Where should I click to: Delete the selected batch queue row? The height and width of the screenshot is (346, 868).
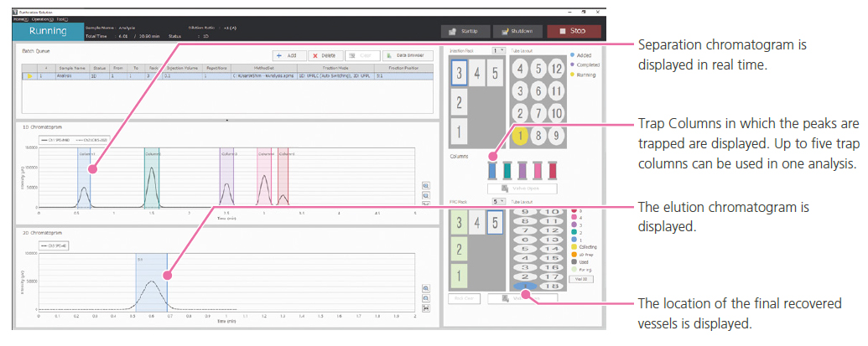[325, 56]
